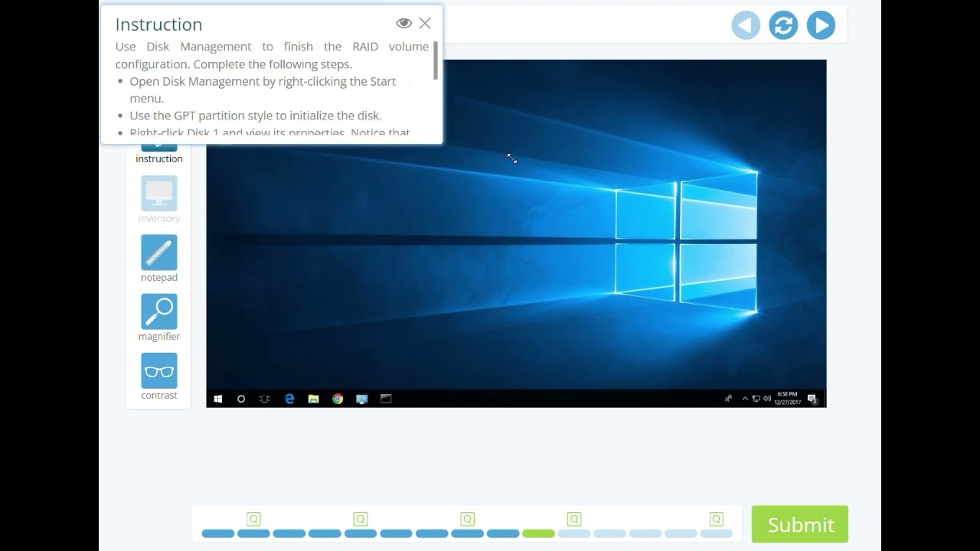This screenshot has width=980, height=551.
Task: Close the Instruction panel
Action: (425, 24)
